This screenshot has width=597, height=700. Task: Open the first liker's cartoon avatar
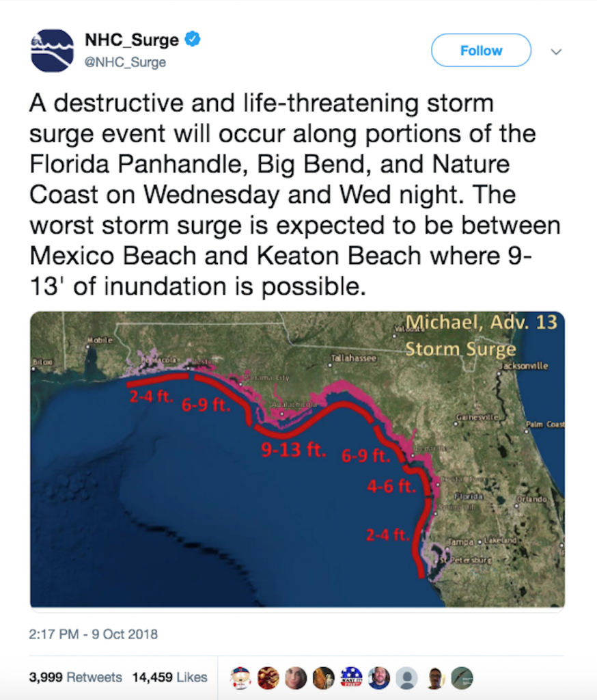240,677
